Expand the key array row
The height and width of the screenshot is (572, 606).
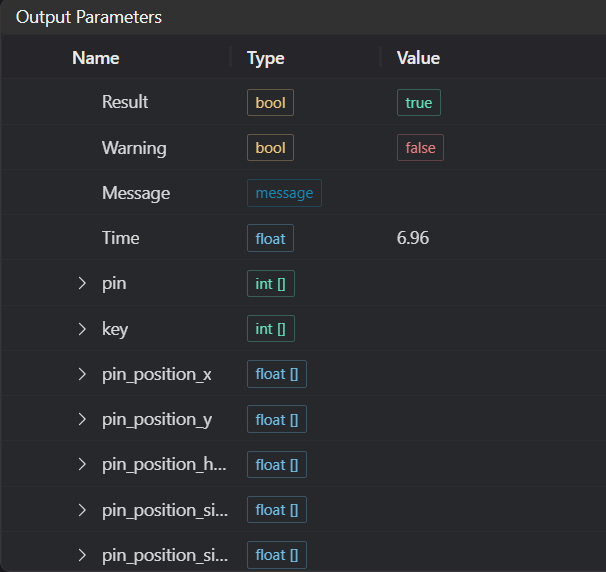pos(82,329)
